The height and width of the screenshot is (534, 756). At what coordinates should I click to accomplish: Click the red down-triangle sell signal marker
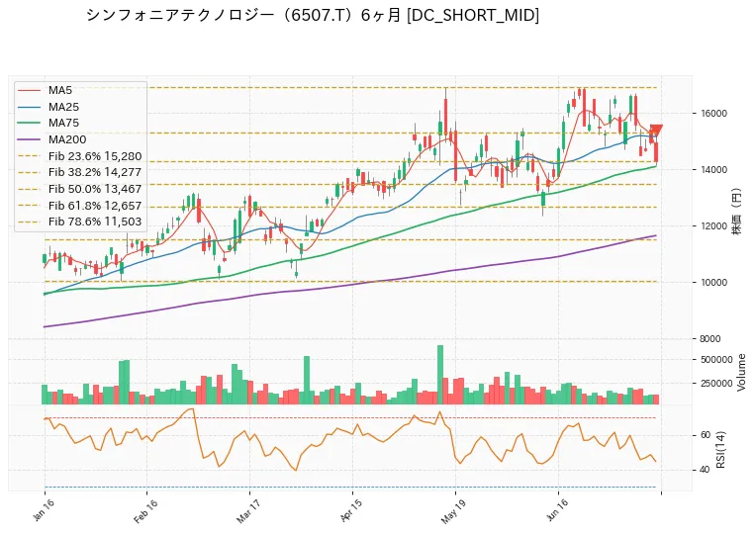(x=656, y=130)
